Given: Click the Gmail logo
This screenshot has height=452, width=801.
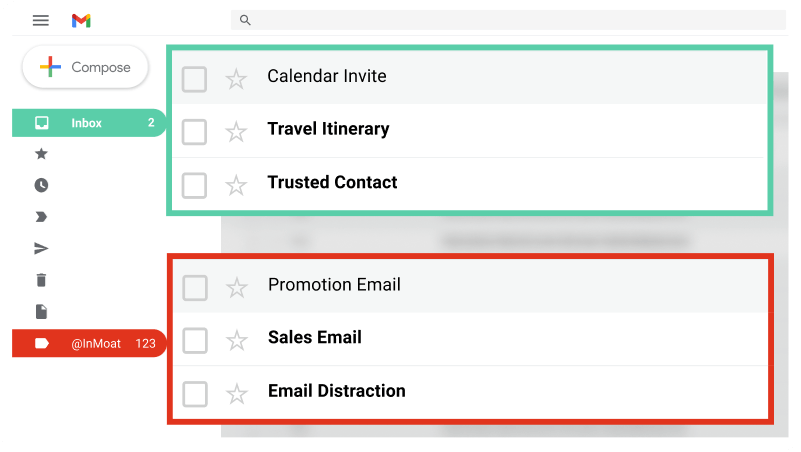Looking at the screenshot, I should point(81,21).
